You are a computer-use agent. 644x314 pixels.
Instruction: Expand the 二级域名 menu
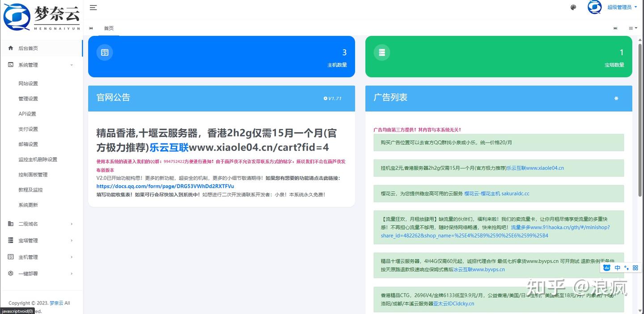point(41,224)
